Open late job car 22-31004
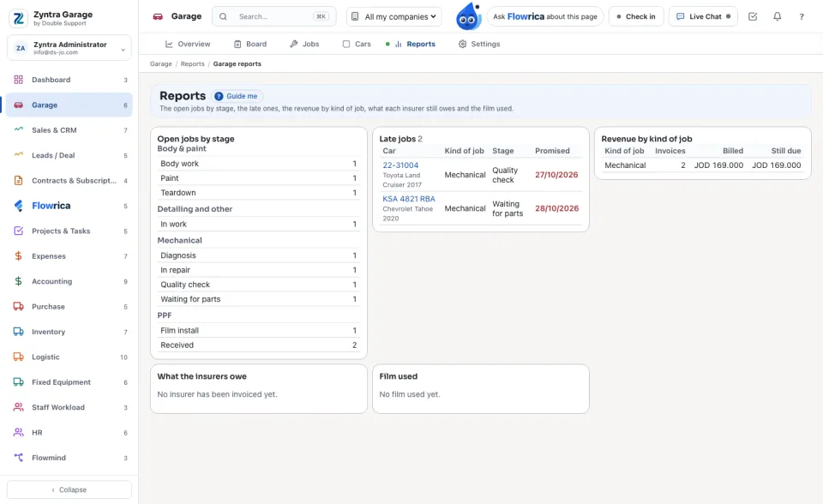The width and height of the screenshot is (823, 504). pyautogui.click(x=400, y=165)
